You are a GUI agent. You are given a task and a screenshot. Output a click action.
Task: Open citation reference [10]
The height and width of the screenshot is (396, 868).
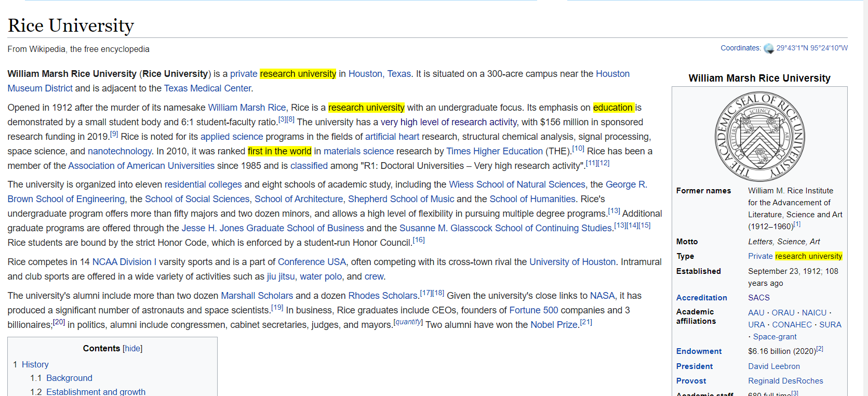tap(578, 149)
